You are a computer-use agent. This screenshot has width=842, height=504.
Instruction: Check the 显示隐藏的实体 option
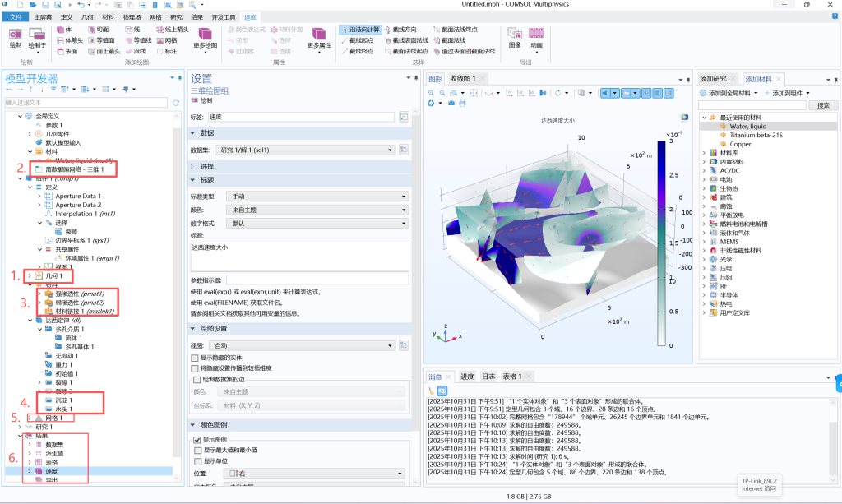tap(196, 358)
